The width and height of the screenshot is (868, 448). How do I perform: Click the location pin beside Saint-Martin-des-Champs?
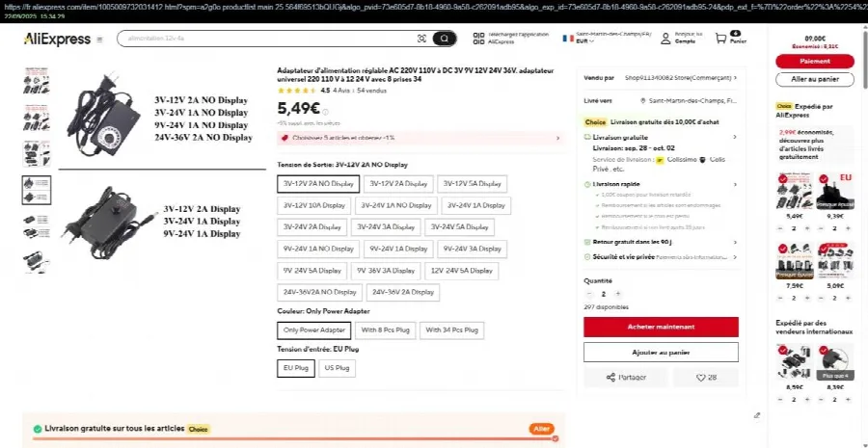642,100
